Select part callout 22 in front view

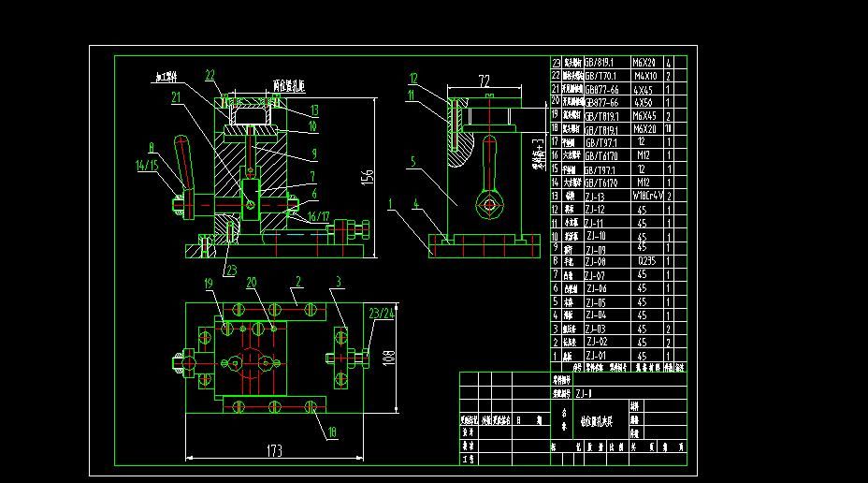coord(210,75)
